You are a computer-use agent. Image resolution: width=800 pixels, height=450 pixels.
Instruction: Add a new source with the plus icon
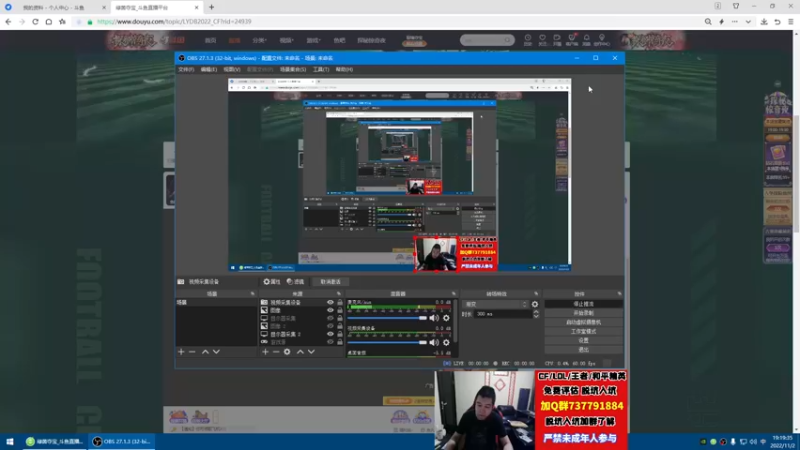265,352
